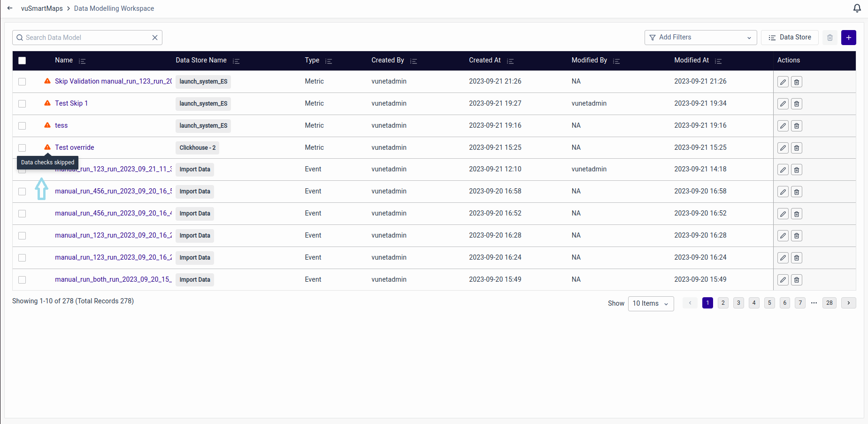Open the Name column sort icon
The image size is (868, 424).
(x=82, y=61)
